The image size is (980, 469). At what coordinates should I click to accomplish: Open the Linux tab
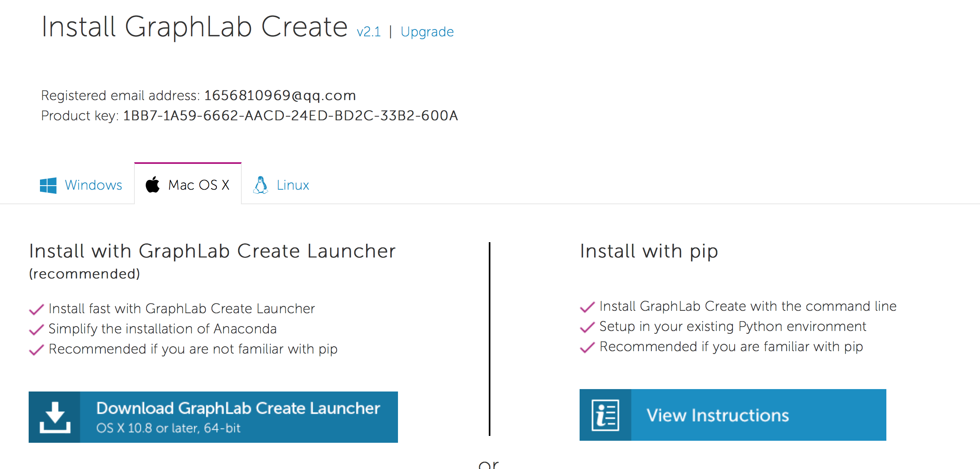pyautogui.click(x=281, y=185)
